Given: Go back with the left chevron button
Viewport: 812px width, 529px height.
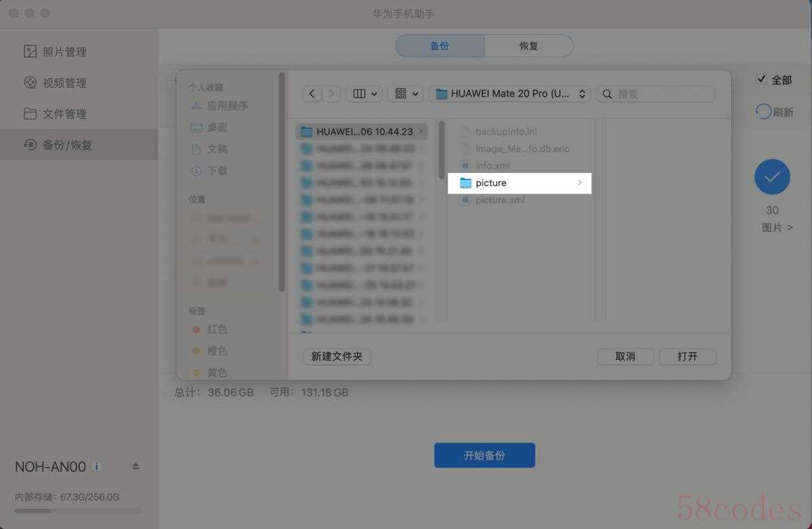Looking at the screenshot, I should (x=311, y=94).
